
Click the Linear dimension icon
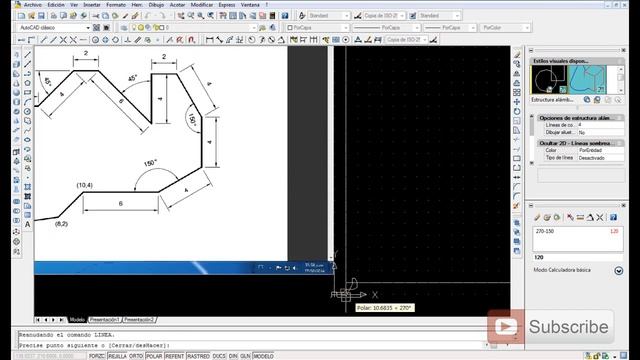click(x=210, y=40)
